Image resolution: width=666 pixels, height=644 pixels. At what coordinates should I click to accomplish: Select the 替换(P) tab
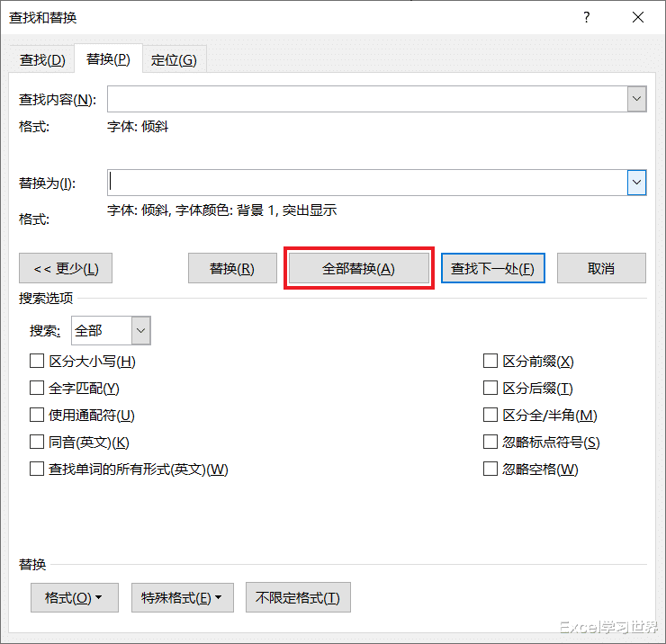pyautogui.click(x=108, y=58)
